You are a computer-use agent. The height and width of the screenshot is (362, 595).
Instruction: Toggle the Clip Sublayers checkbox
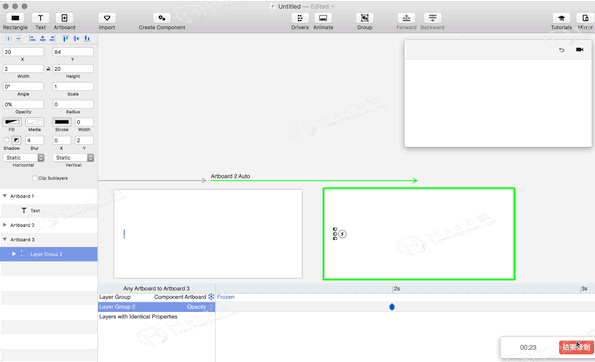pyautogui.click(x=35, y=178)
